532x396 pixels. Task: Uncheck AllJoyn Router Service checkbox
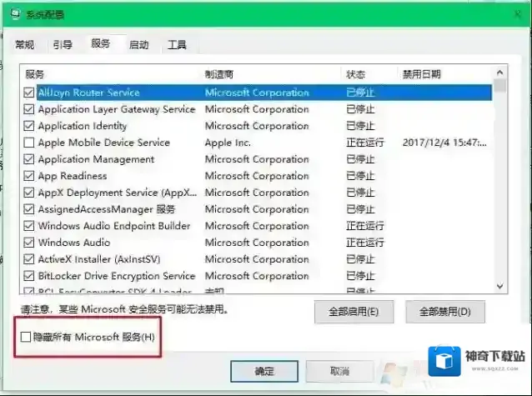click(x=30, y=93)
